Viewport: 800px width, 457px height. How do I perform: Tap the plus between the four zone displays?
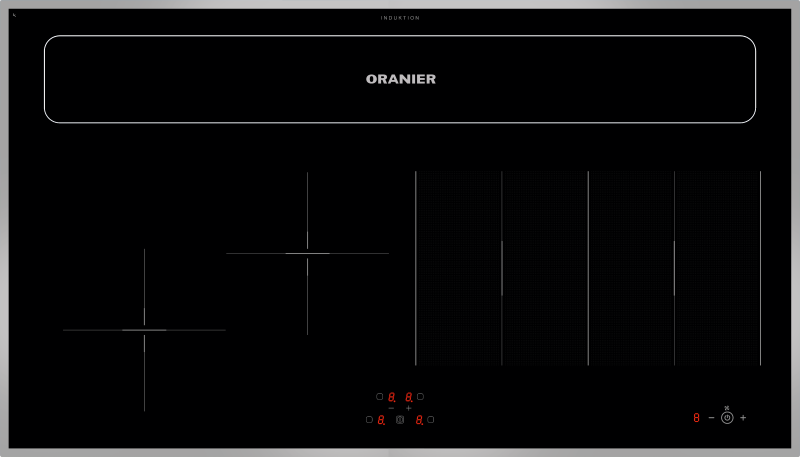(x=408, y=408)
